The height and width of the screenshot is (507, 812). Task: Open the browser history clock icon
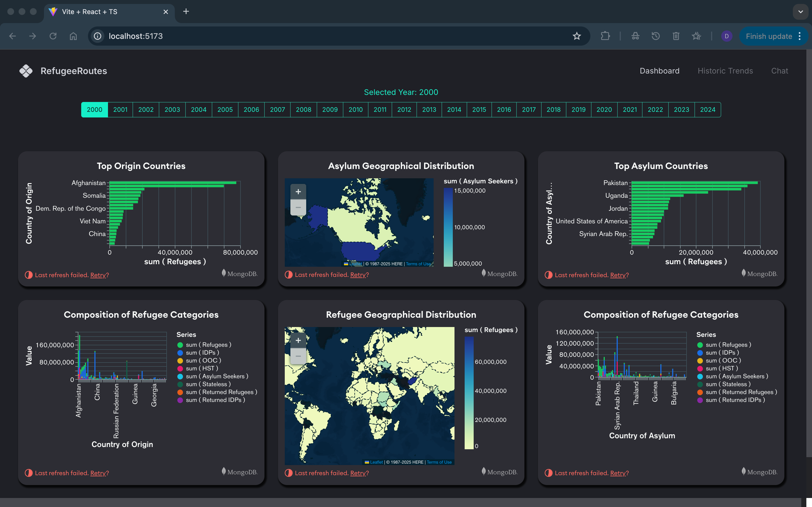click(x=656, y=36)
